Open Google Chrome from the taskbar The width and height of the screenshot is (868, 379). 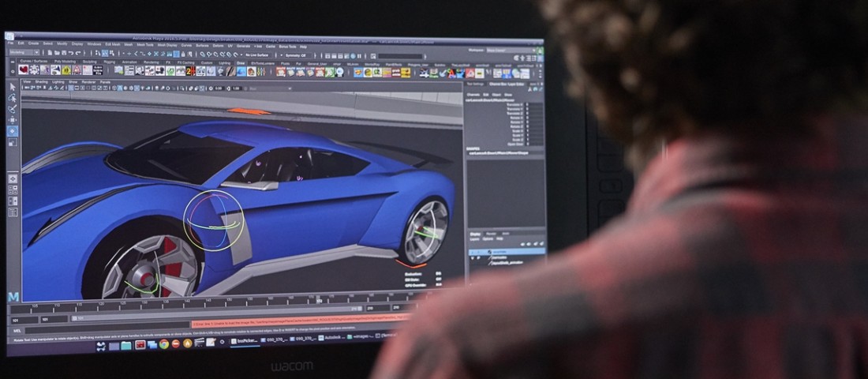click(x=164, y=344)
